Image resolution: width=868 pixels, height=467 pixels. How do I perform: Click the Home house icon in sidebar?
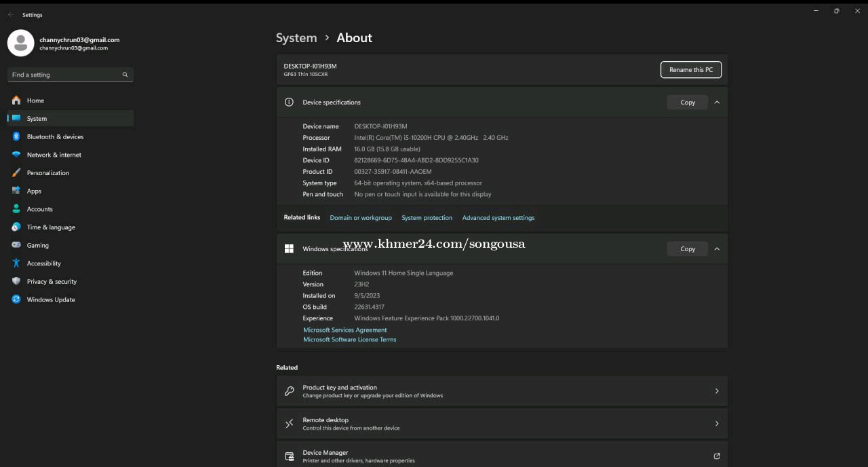tap(16, 100)
